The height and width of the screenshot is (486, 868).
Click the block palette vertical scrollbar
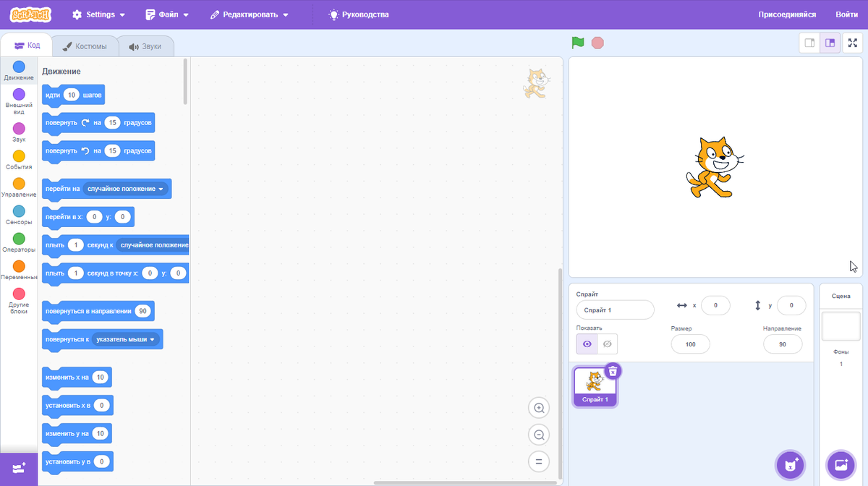coord(185,82)
